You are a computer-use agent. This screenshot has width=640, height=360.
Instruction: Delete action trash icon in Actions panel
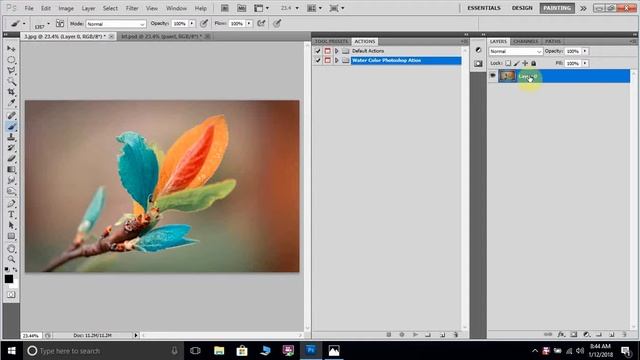(456, 335)
